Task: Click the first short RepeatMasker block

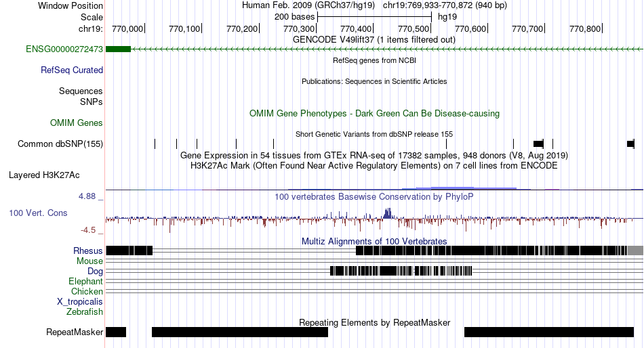Action: pyautogui.click(x=116, y=332)
